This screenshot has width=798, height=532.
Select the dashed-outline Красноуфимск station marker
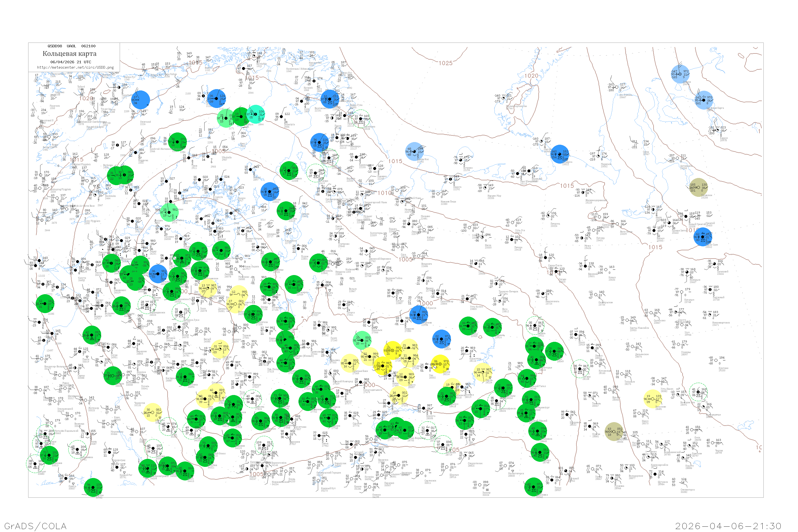point(497,401)
